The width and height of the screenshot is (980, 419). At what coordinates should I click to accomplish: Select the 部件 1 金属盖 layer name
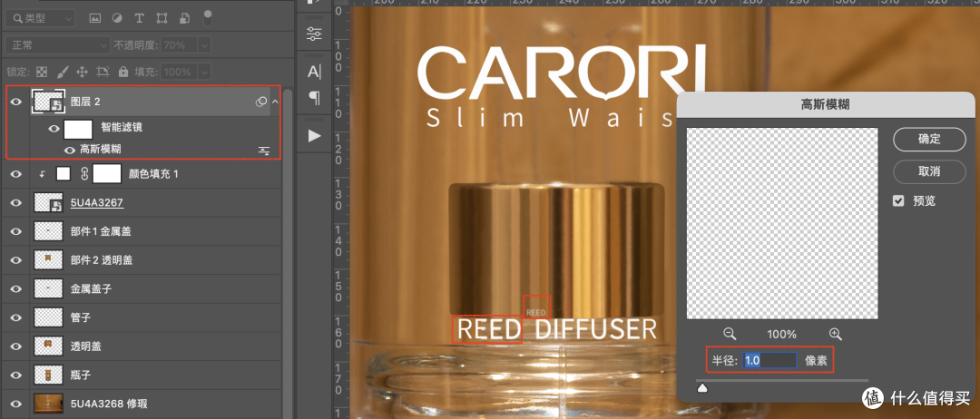[x=101, y=231]
